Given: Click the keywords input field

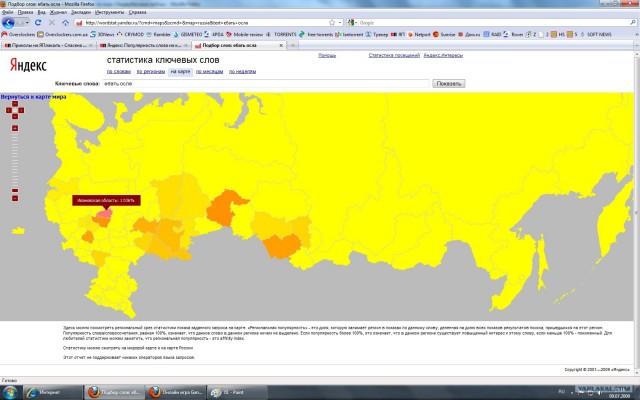Looking at the screenshot, I should pos(266,84).
